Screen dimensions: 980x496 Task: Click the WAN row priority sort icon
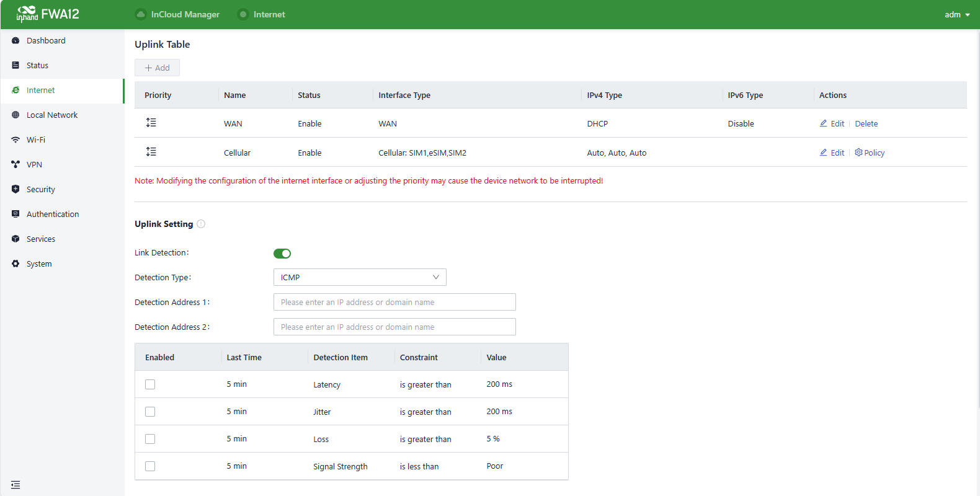[151, 123]
